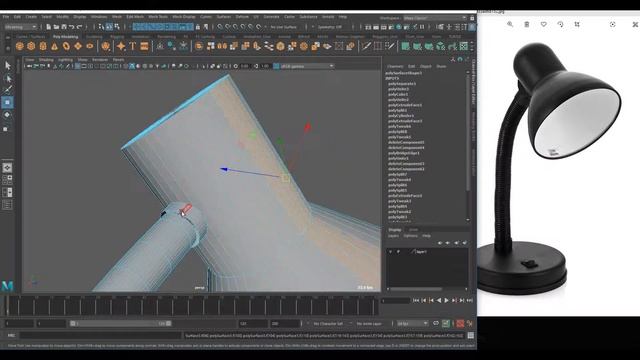This screenshot has height=360, width=640.
Task: Open the Layers menu in Layer Editor
Action: [393, 236]
